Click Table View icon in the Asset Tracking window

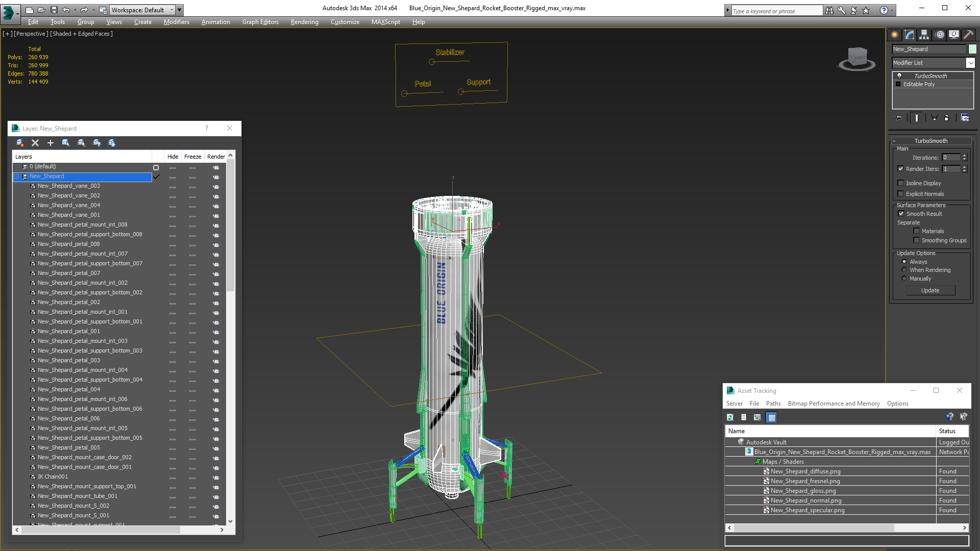(x=772, y=417)
